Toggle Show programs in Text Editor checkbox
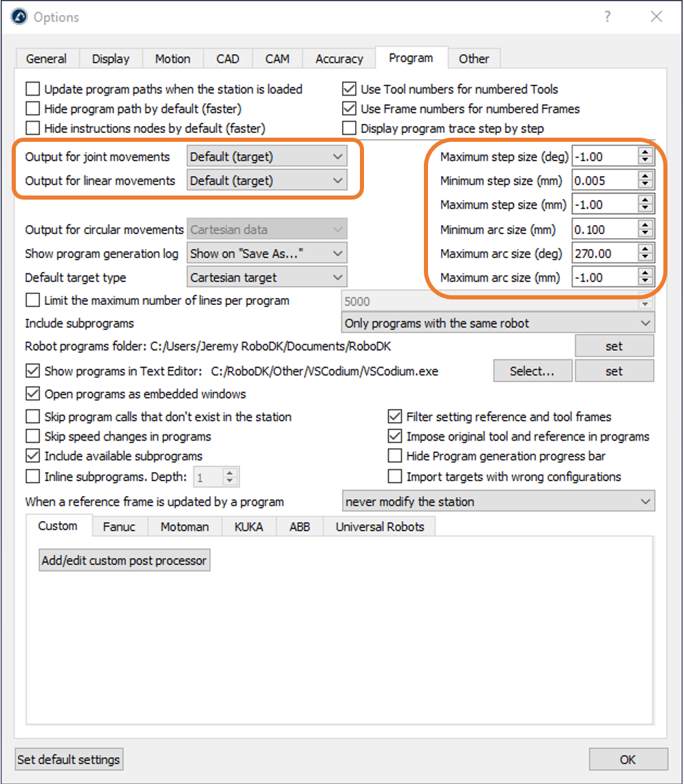Screen dimensions: 684x784 (x=33, y=370)
